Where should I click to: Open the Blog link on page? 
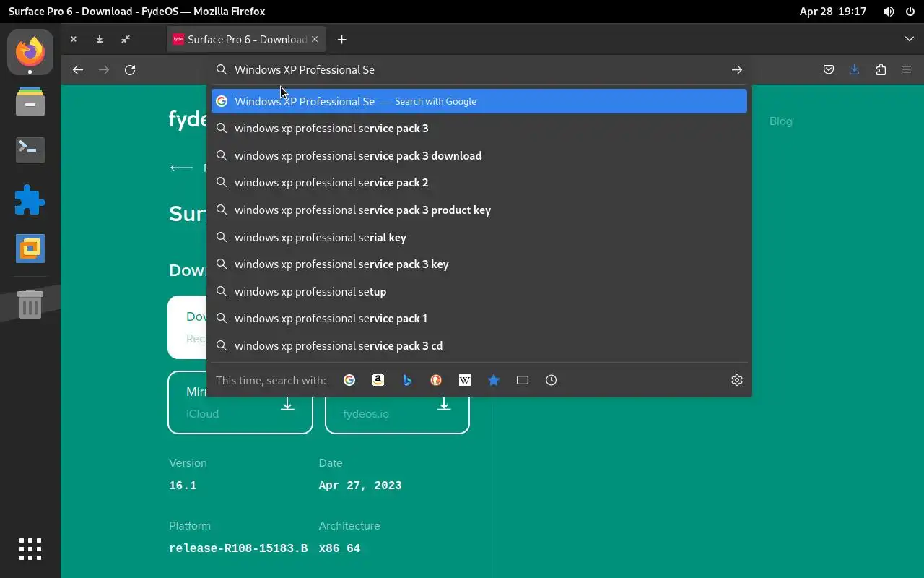click(x=781, y=121)
